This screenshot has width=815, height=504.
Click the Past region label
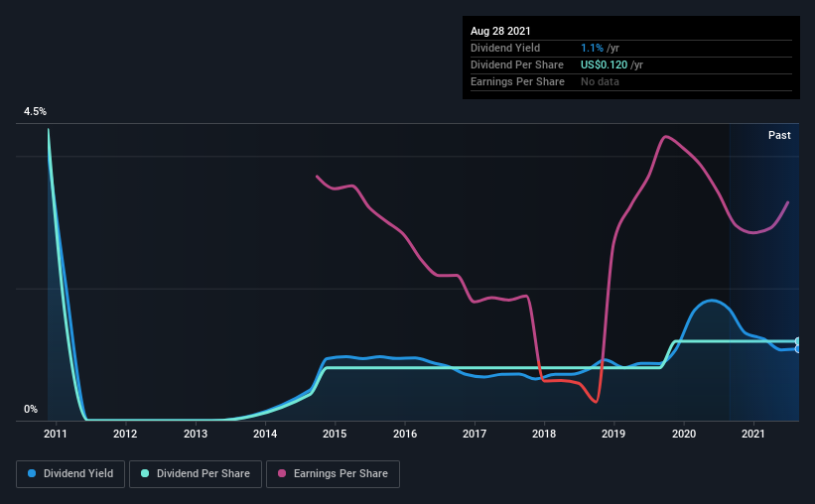(779, 135)
